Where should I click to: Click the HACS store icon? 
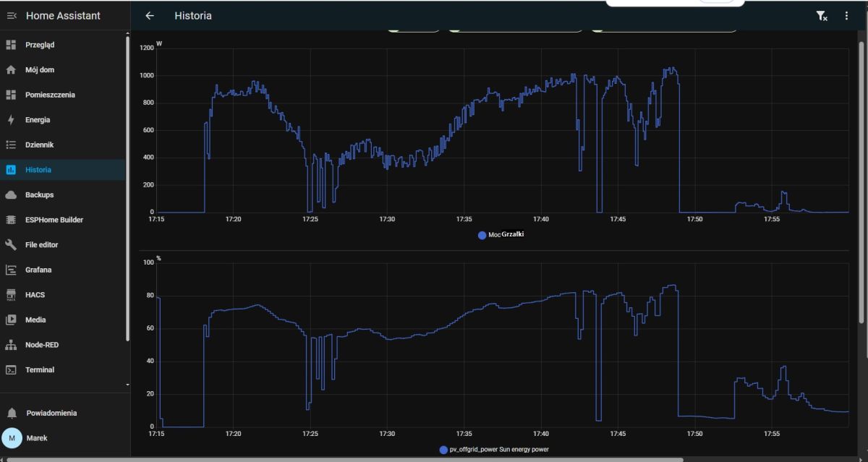click(x=11, y=295)
